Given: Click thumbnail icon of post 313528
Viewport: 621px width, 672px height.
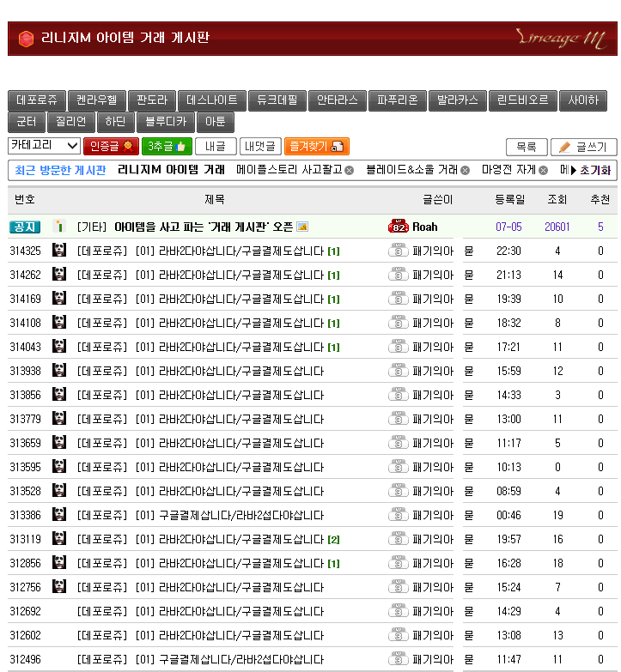Looking at the screenshot, I should 58,490.
